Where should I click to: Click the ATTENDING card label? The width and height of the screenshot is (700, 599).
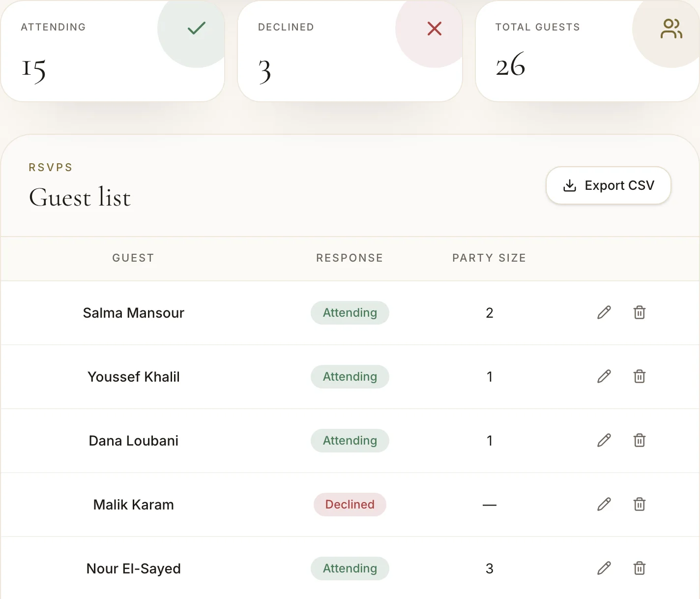[x=53, y=27]
